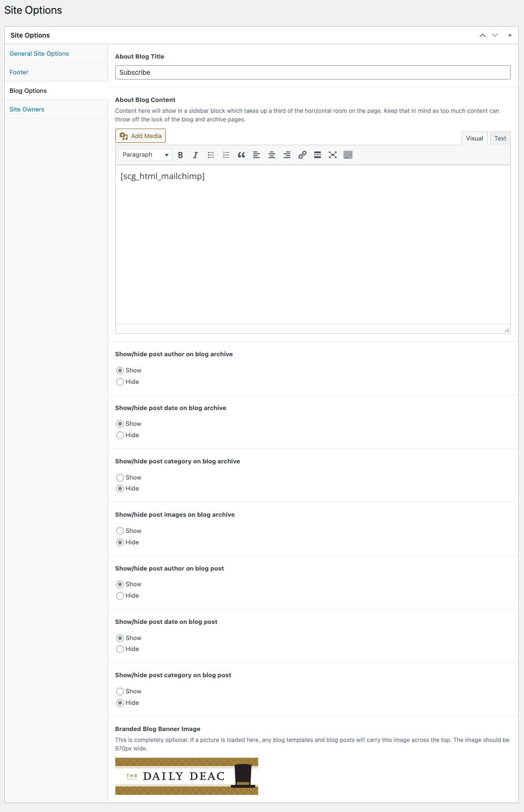Click the Add Media button
Screen dimensions: 524x812
[141, 136]
